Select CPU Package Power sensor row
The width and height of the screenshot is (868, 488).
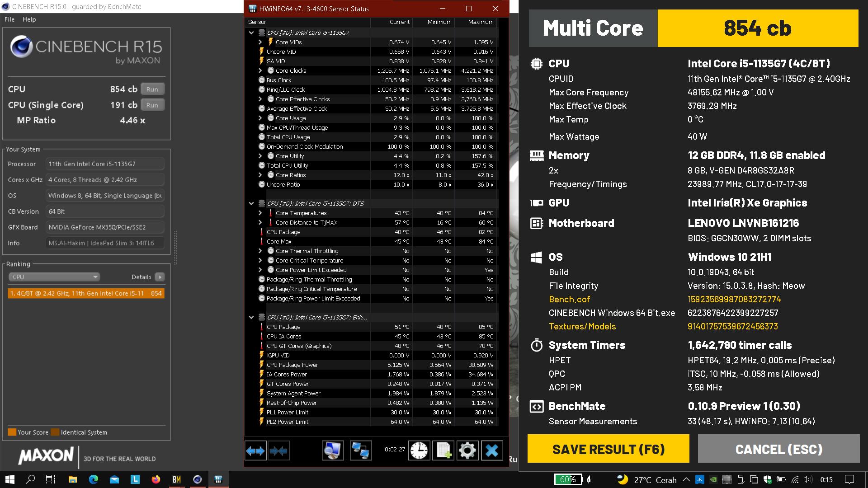(371, 365)
